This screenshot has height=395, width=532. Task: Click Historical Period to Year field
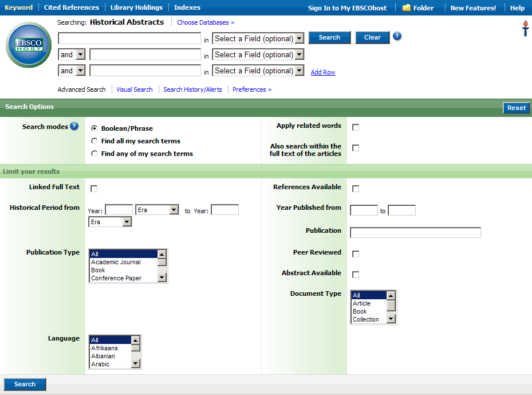point(225,210)
